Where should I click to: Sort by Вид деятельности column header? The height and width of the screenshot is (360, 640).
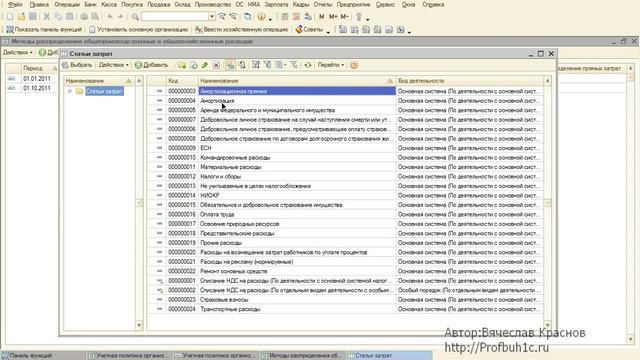(x=469, y=81)
